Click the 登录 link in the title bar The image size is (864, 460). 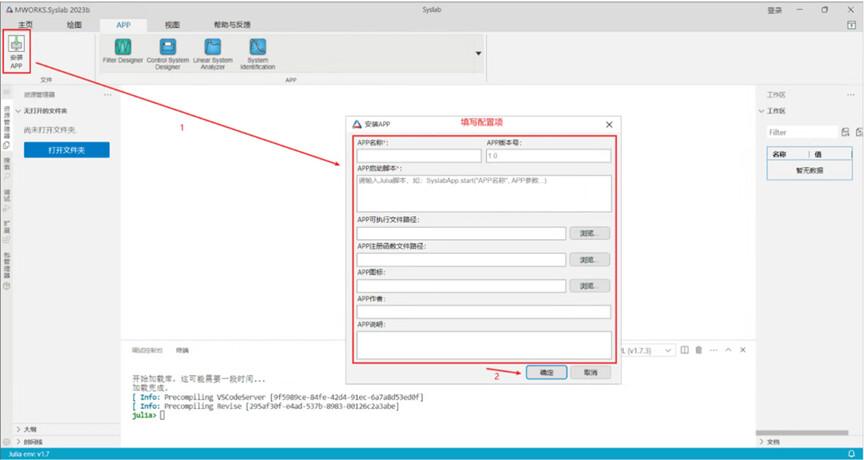click(x=774, y=10)
